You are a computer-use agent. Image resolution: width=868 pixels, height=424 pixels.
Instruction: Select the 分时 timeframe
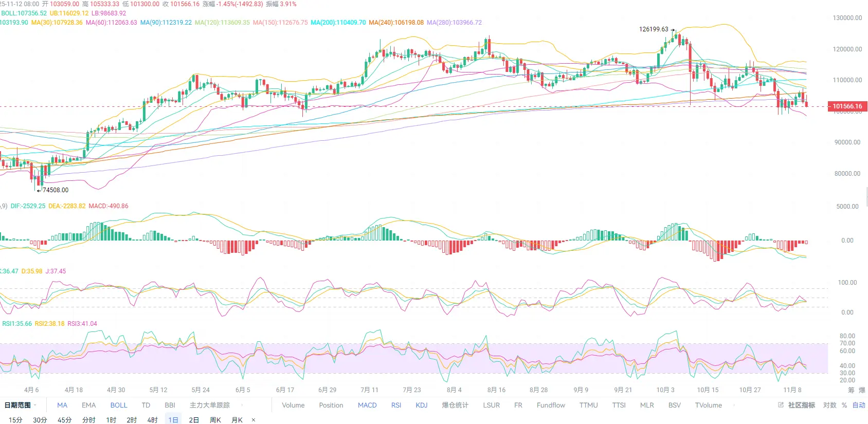(x=89, y=420)
